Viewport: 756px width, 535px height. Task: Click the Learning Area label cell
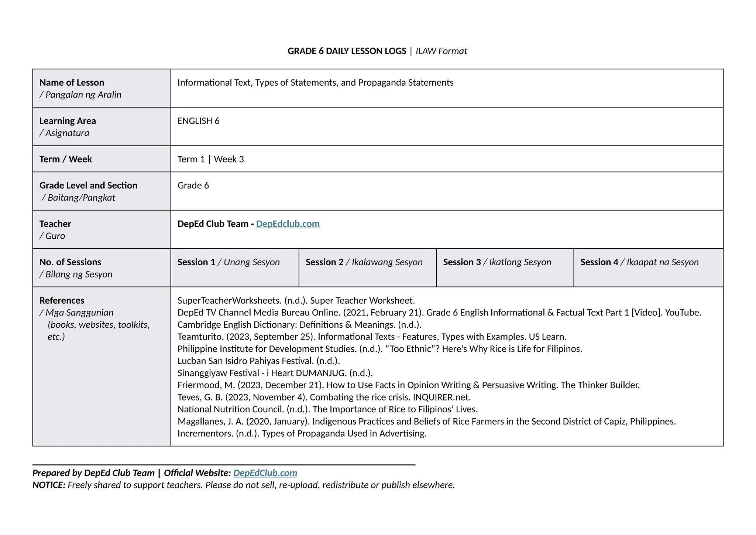pyautogui.click(x=102, y=127)
